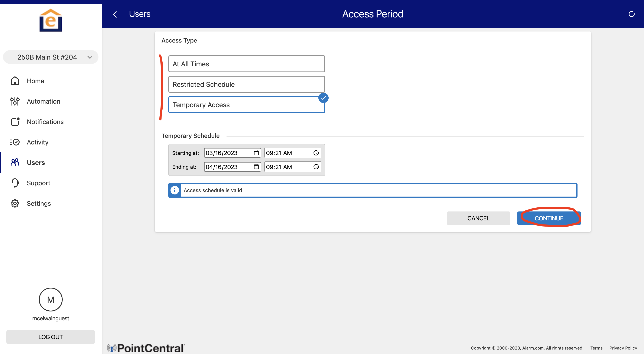Click the house logo icon

tap(51, 20)
